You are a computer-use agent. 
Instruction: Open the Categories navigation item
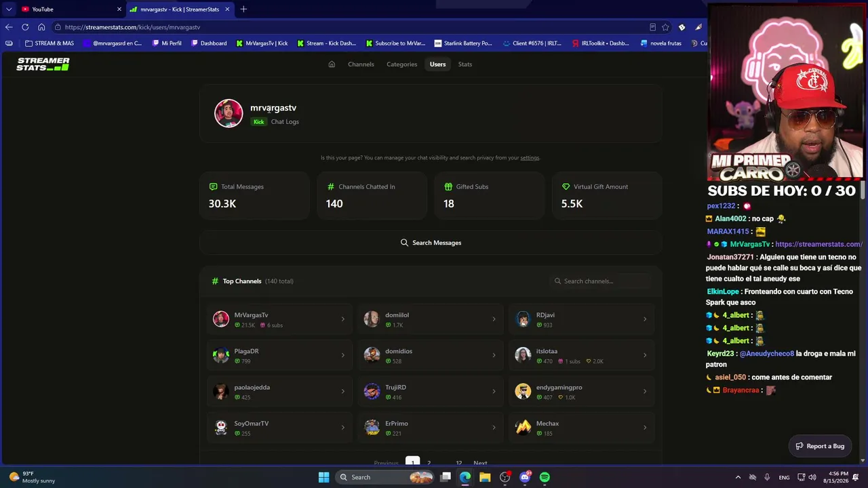pyautogui.click(x=401, y=64)
